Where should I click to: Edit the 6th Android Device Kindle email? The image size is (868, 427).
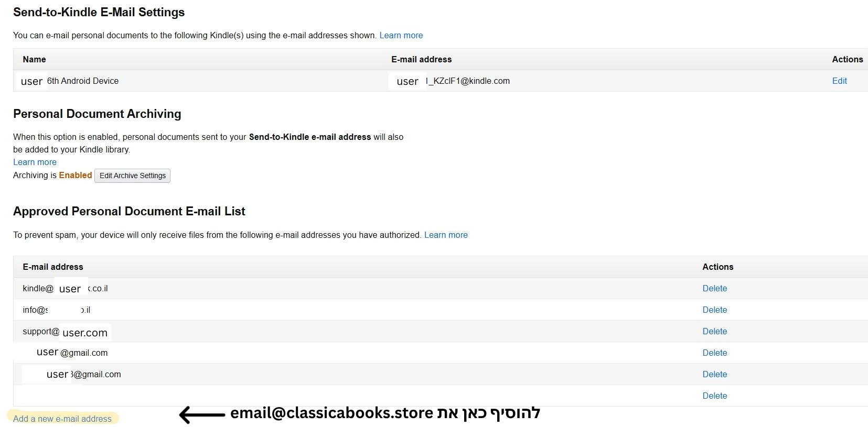pos(839,81)
